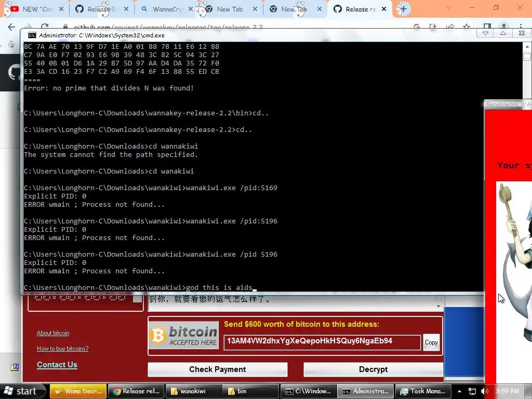Open Chrome tab search chevron
Screen dimensions: 532x399
tap(448, 7)
